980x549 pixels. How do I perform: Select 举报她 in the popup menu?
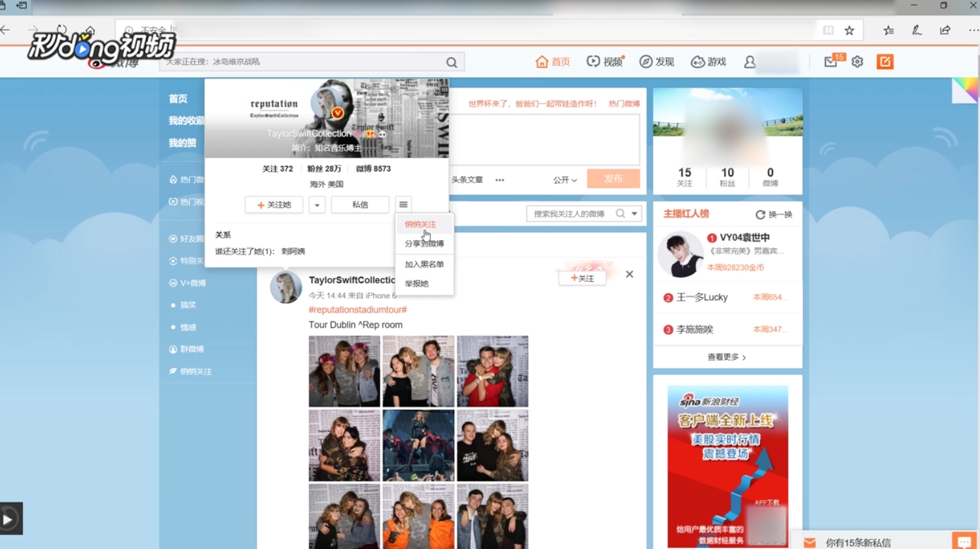click(416, 284)
